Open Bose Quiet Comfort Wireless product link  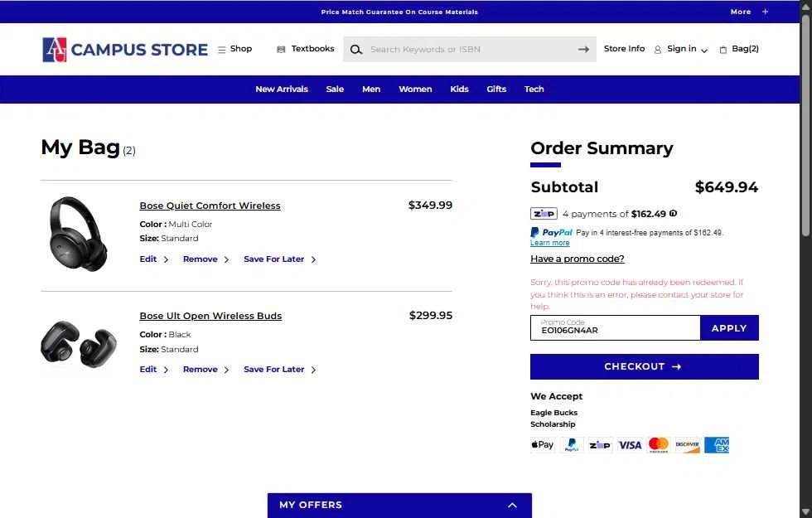[210, 206]
